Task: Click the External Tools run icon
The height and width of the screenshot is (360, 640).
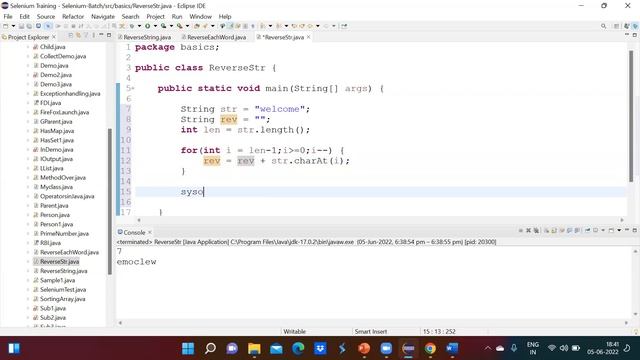Action: (180, 26)
